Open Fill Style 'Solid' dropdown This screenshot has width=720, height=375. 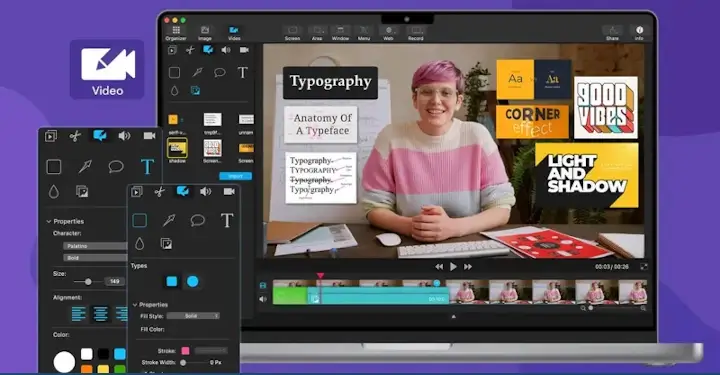point(193,316)
